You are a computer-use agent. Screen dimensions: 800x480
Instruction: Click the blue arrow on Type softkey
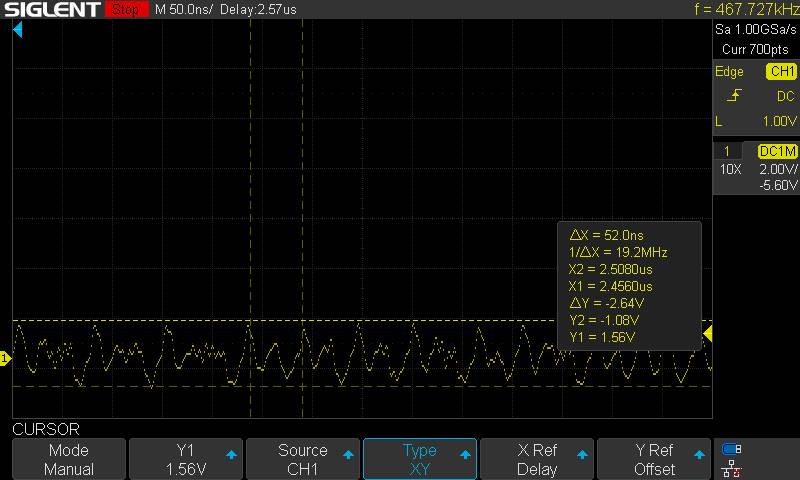pyautogui.click(x=465, y=454)
